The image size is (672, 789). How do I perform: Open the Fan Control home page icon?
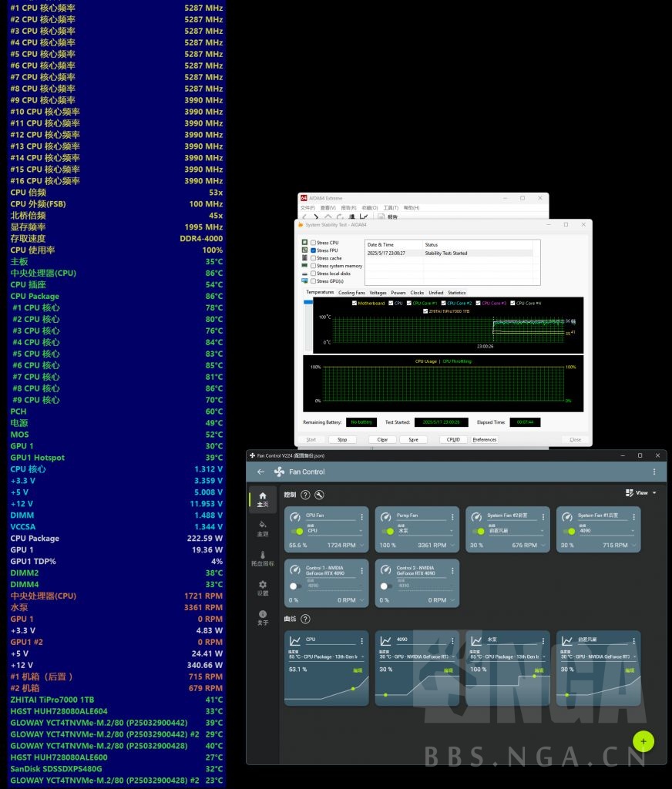[x=262, y=499]
